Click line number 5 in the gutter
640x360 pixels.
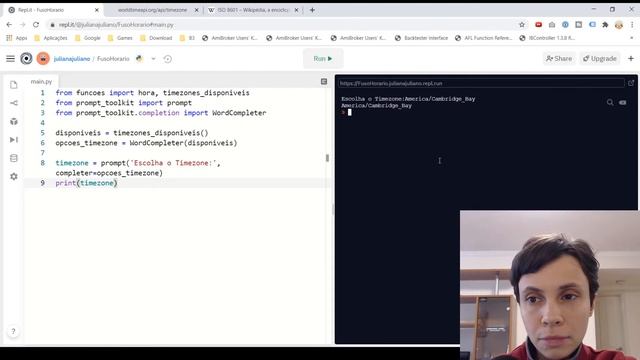(42, 133)
